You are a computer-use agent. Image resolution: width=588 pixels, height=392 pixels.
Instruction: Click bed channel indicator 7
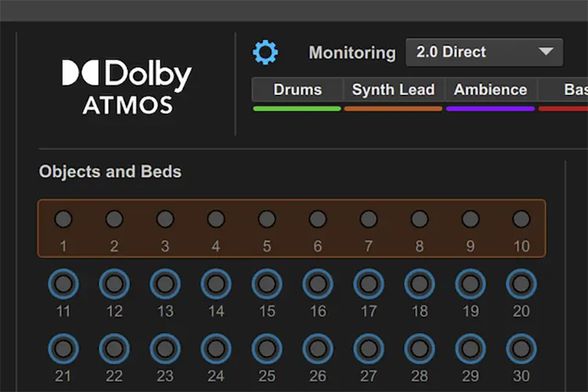(368, 219)
